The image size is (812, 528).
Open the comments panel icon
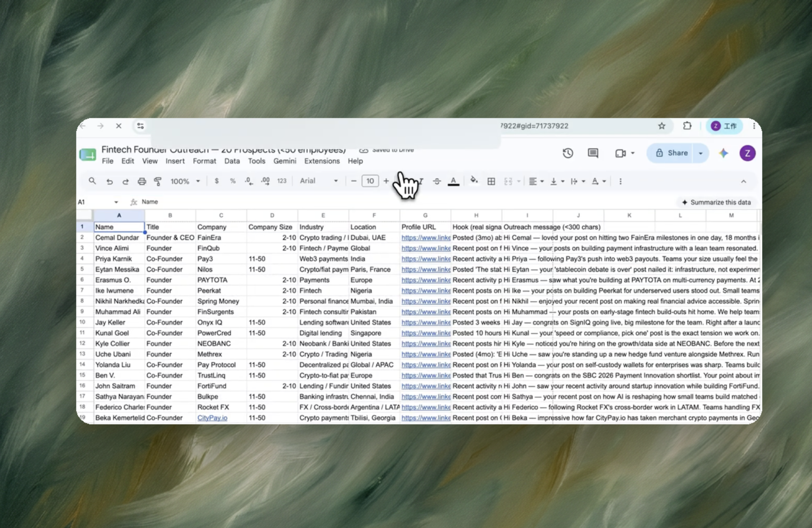tap(593, 153)
